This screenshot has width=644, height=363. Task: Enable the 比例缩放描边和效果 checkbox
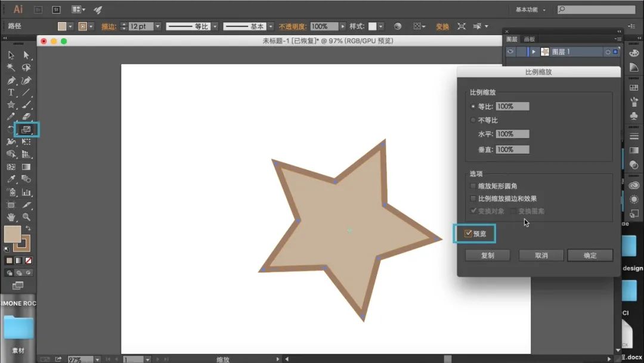tap(473, 198)
